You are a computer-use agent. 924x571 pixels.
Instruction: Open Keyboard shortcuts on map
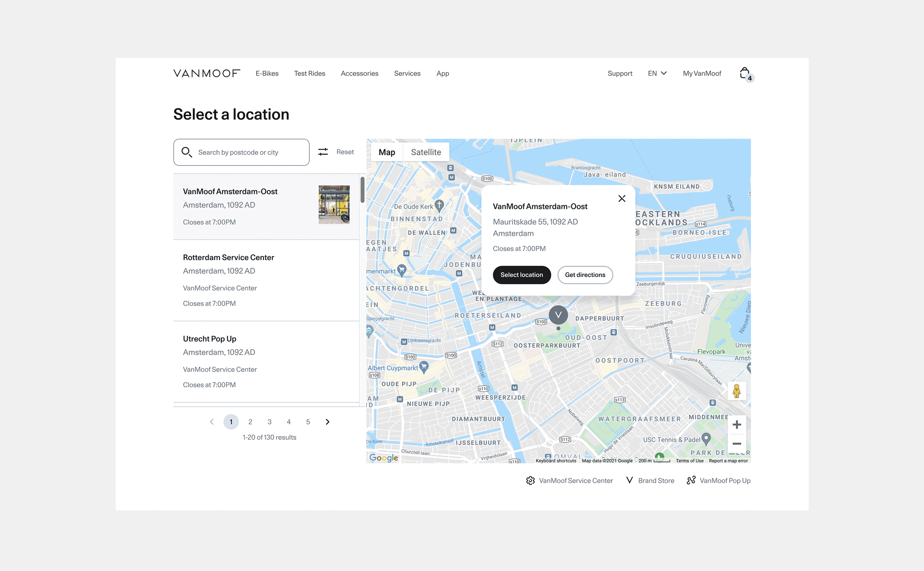[x=556, y=461]
